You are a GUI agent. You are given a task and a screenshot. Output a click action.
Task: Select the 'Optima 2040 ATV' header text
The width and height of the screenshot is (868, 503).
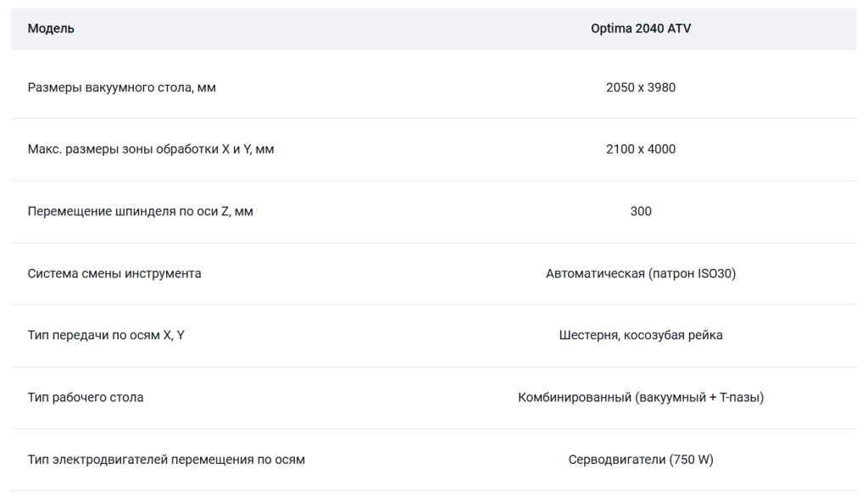pos(641,28)
